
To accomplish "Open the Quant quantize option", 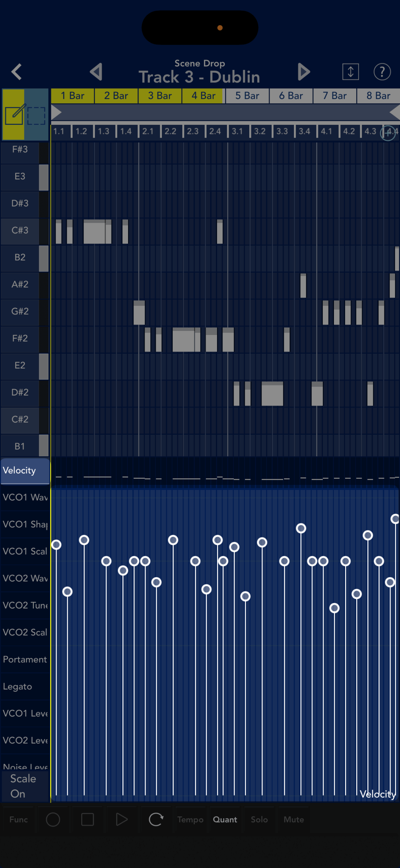I will pos(225,820).
